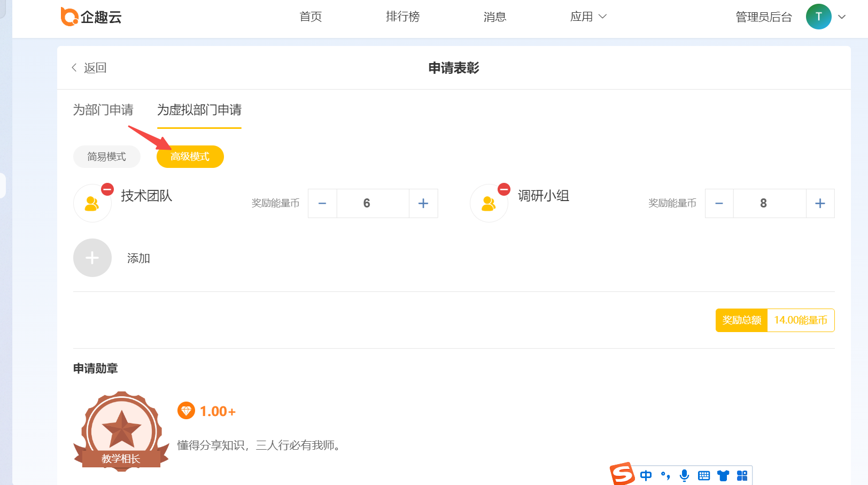Open 管理员后台 link
Screen dimensions: 868x485
763,17
